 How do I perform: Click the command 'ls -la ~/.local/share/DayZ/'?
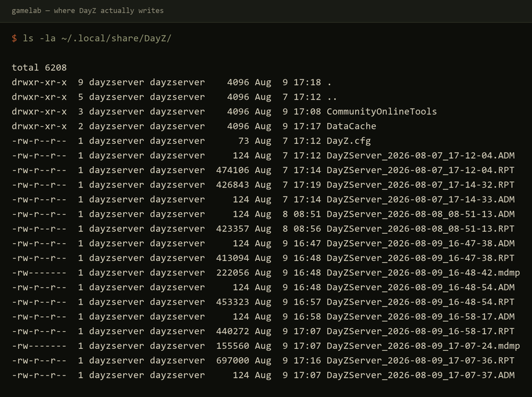[x=97, y=38]
